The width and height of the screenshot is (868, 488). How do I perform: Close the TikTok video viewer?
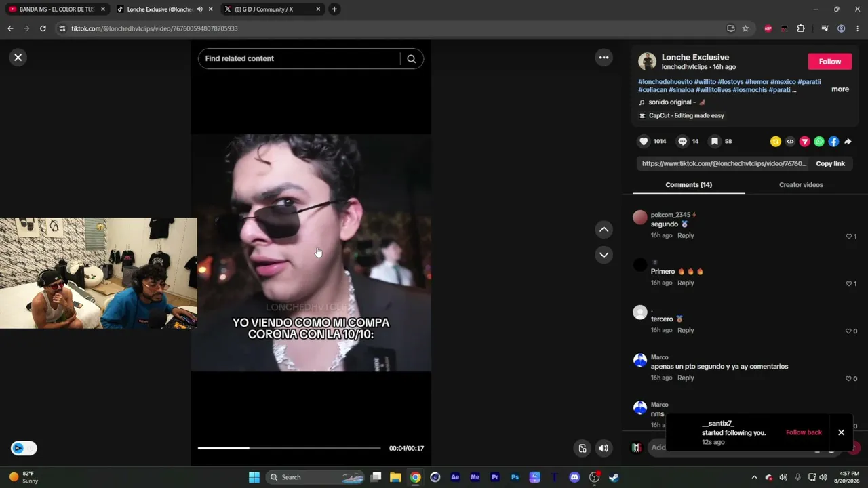click(18, 58)
